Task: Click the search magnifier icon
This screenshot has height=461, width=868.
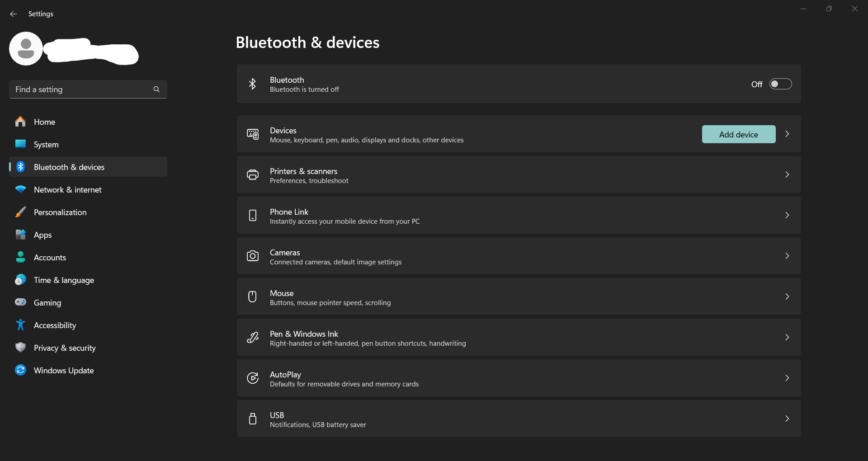Action: tap(156, 89)
